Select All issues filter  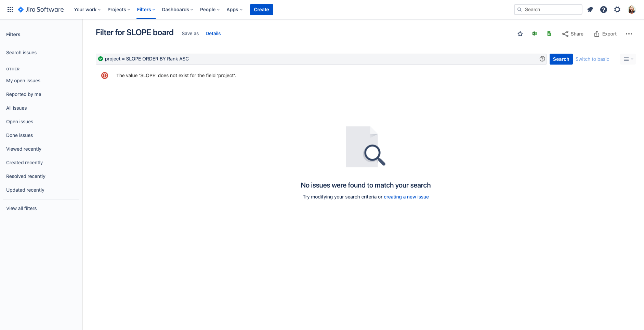[16, 108]
